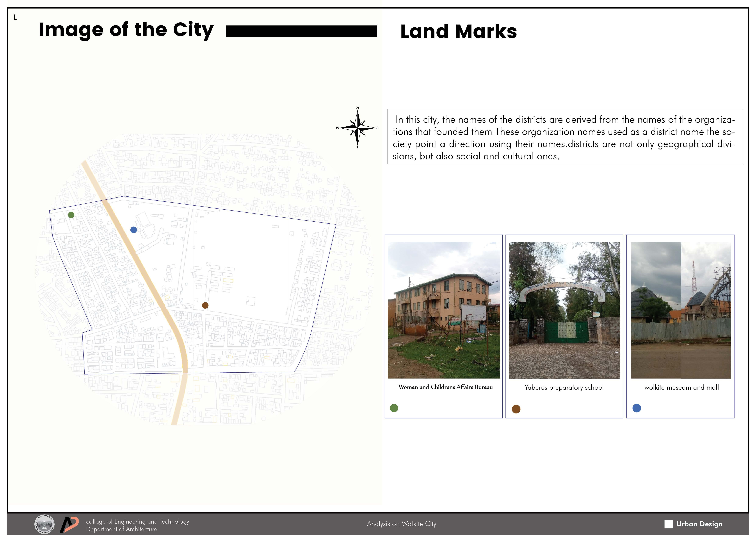Click the green legend dot under Bureau photo
756x535 pixels.
click(394, 408)
